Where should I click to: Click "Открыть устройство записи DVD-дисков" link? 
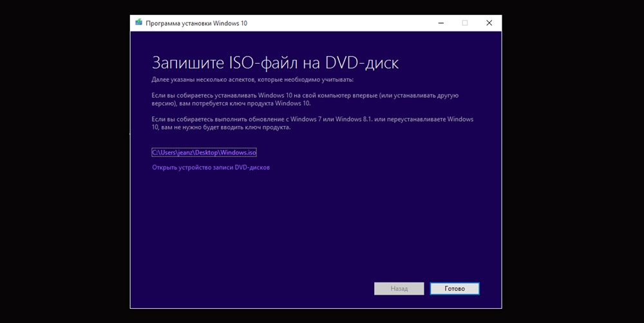point(211,167)
